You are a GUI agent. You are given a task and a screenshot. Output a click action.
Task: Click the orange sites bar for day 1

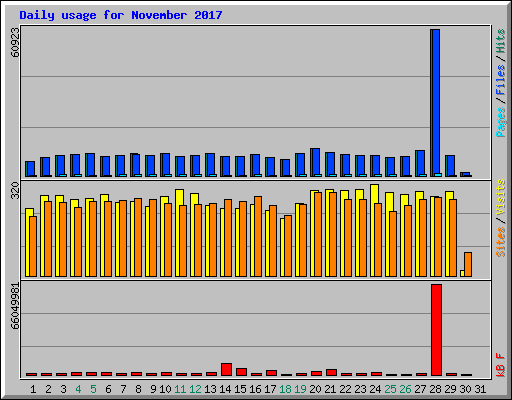33,246
